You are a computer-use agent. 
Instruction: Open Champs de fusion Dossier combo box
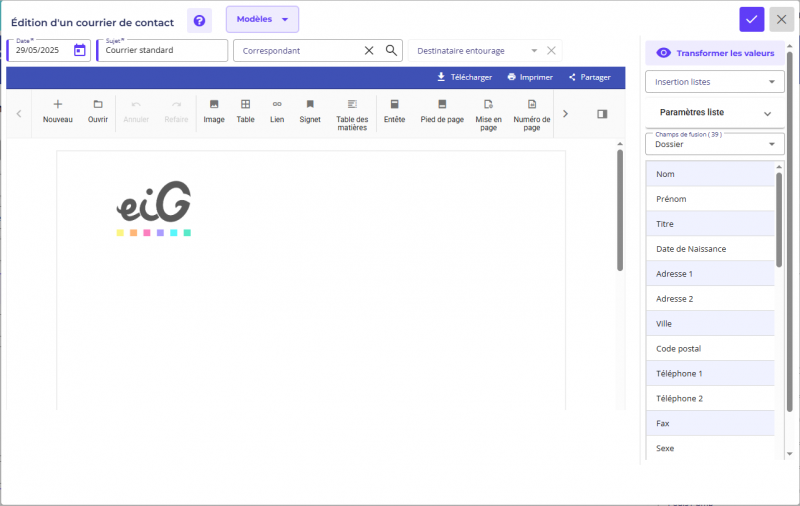click(x=715, y=144)
